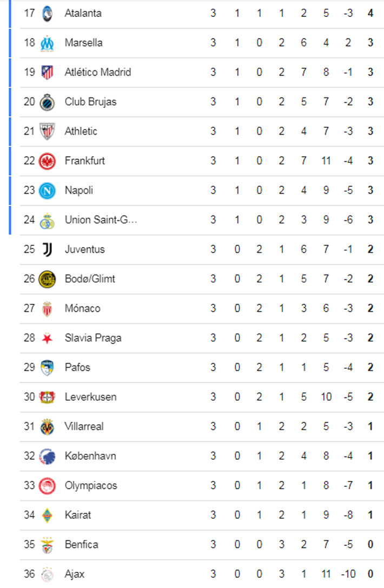Click the Villarreal yellow crest
Viewport: 384px width, 588px height.
(x=48, y=427)
